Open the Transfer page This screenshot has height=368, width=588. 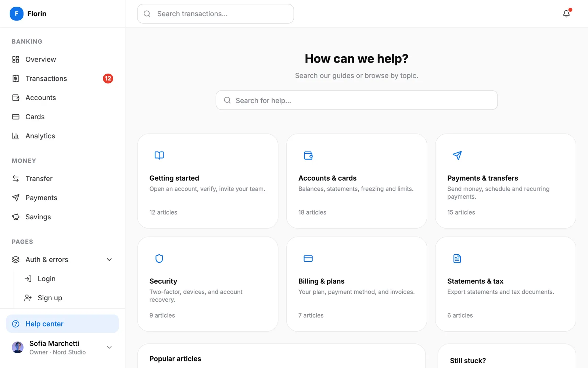(62, 178)
